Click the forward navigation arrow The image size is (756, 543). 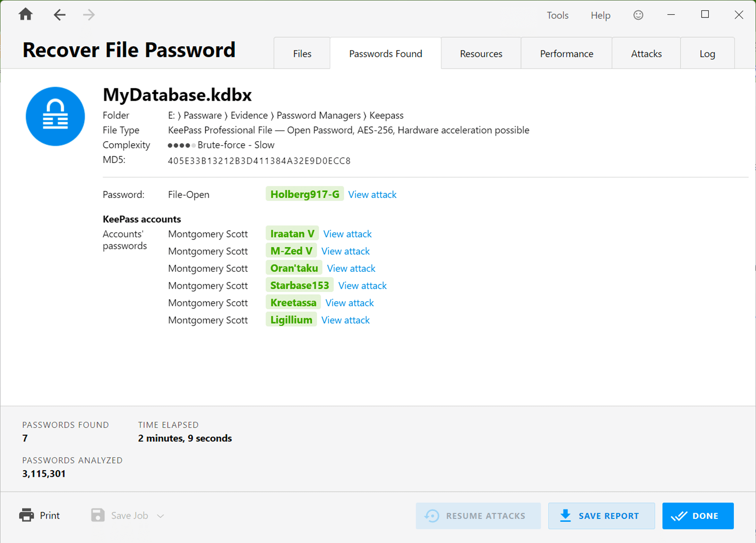pyautogui.click(x=89, y=15)
